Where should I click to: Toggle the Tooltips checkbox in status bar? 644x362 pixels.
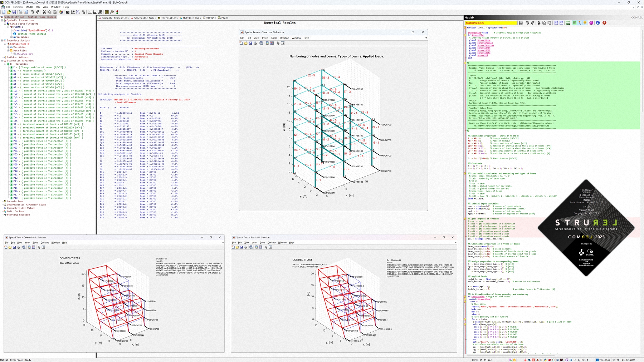pyautogui.click(x=597, y=360)
